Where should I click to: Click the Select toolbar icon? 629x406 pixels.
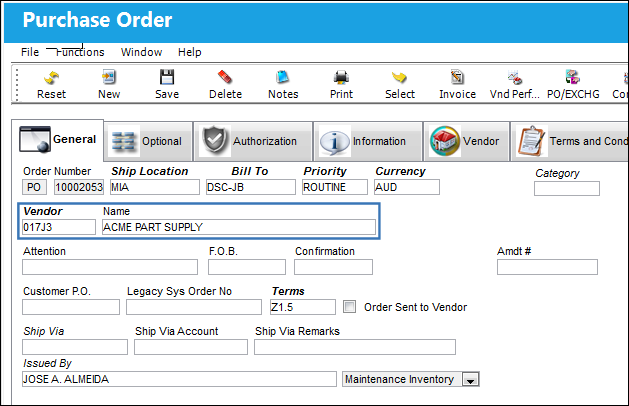[x=400, y=77]
